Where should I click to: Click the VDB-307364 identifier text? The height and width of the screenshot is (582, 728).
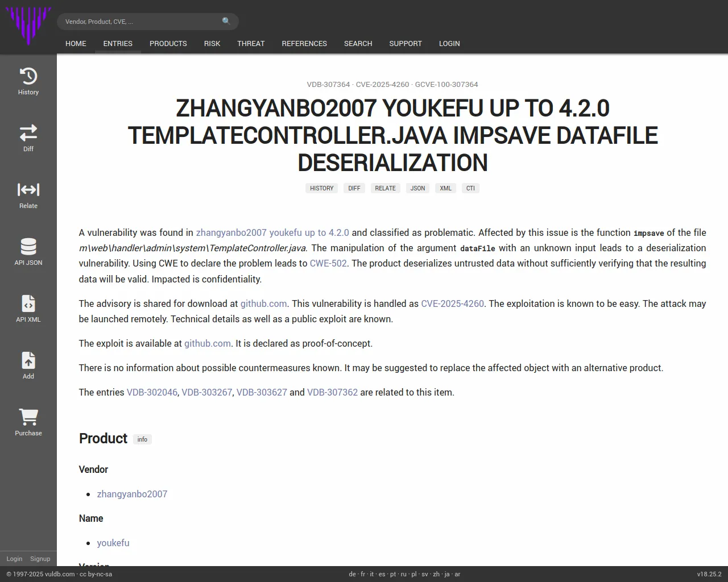click(328, 84)
